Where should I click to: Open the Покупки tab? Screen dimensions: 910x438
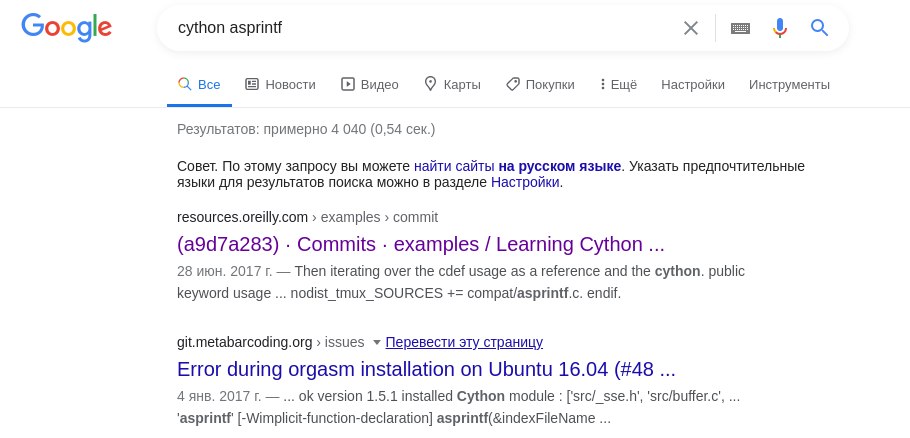click(x=540, y=85)
